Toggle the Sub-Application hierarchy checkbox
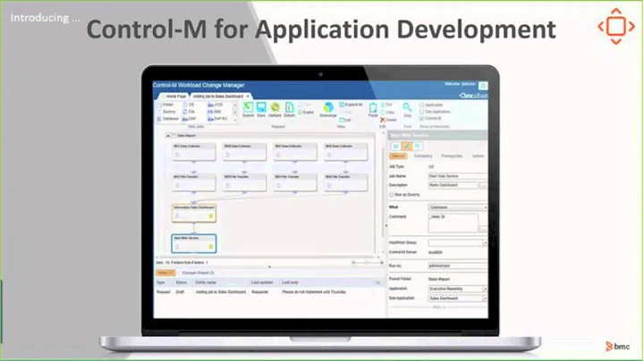644x361 pixels. tap(422, 112)
